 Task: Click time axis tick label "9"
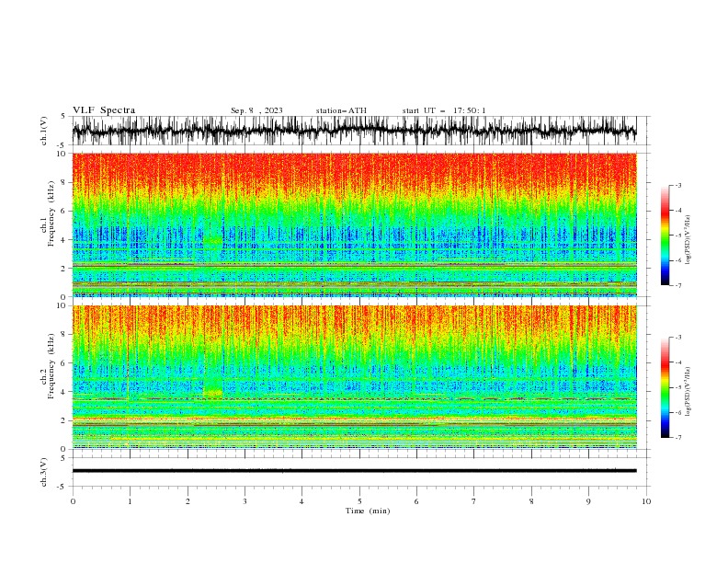click(x=588, y=501)
